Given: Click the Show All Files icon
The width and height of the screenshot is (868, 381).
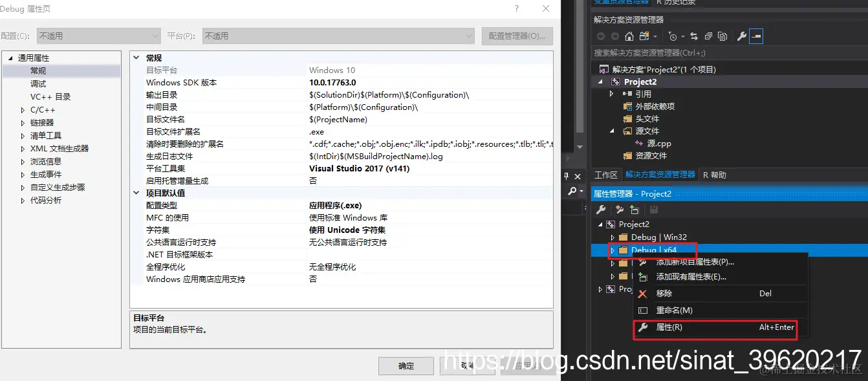Looking at the screenshot, I should pos(722,36).
